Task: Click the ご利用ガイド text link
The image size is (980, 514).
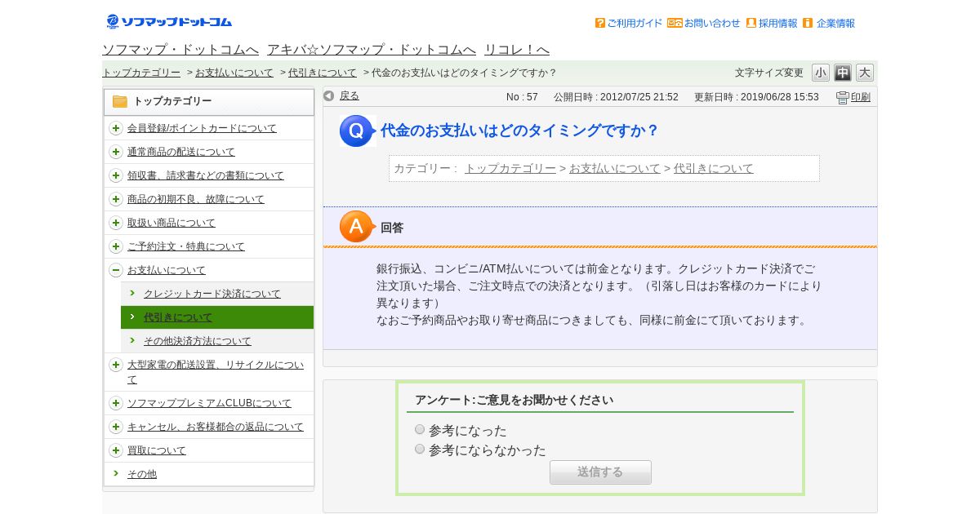Action: pyautogui.click(x=635, y=24)
